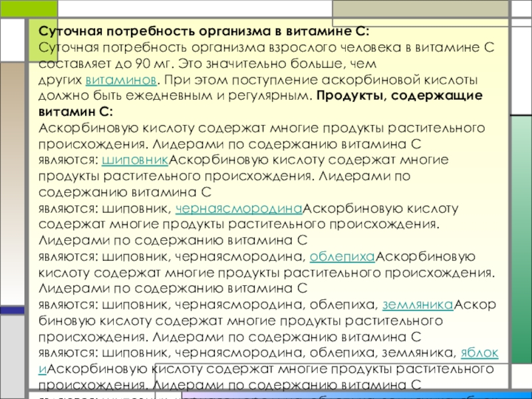Open the "витаминов" hyperlink
Screen dimensions: 532x399
121,80
